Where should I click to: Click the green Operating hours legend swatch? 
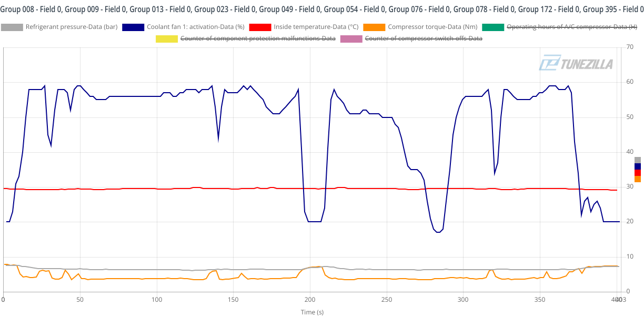tap(493, 27)
